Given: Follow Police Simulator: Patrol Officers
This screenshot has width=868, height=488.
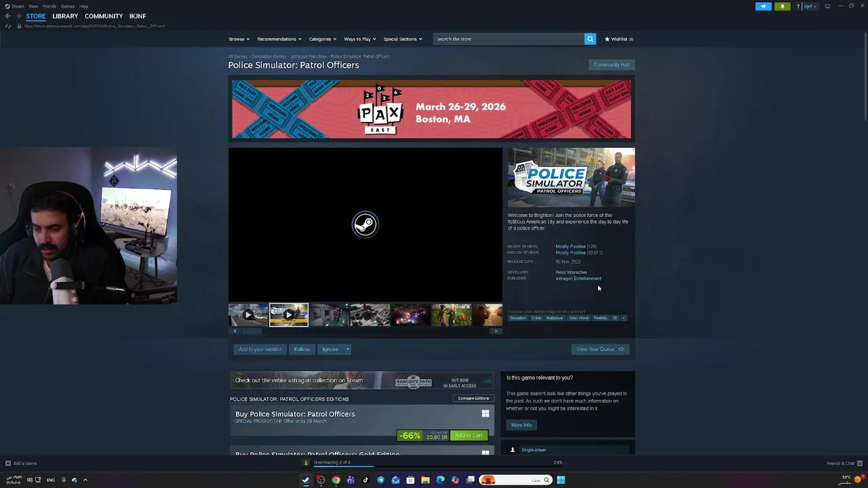Looking at the screenshot, I should (302, 349).
